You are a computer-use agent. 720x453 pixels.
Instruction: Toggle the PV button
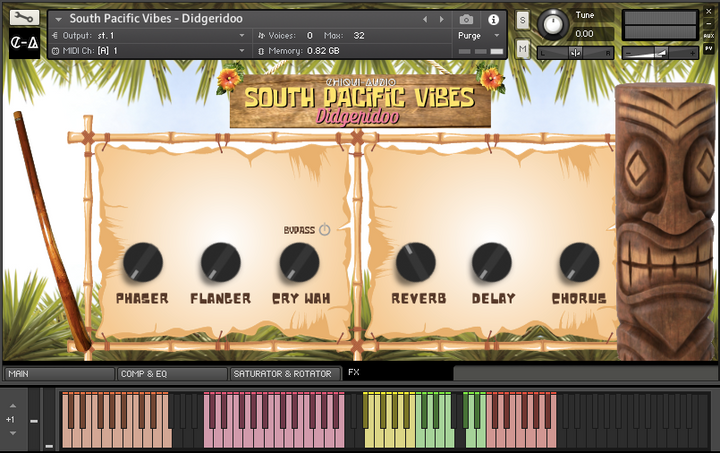(x=709, y=48)
